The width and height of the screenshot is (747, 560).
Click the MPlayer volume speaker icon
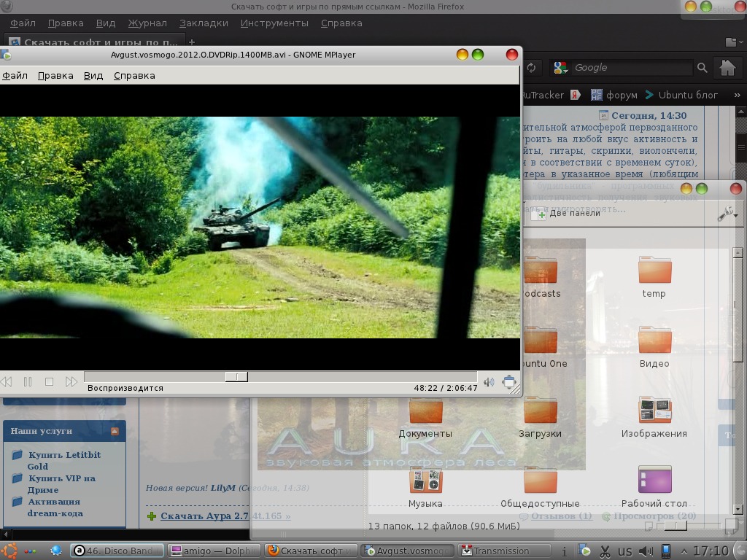[x=489, y=382]
